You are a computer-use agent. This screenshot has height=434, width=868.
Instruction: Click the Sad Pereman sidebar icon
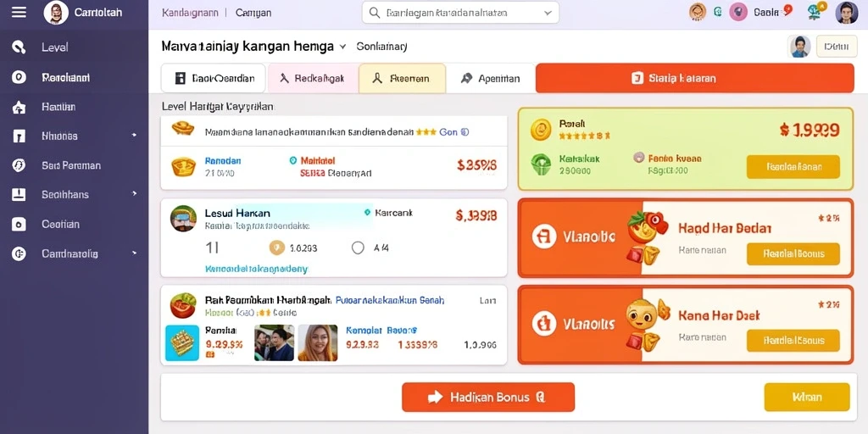[19, 165]
